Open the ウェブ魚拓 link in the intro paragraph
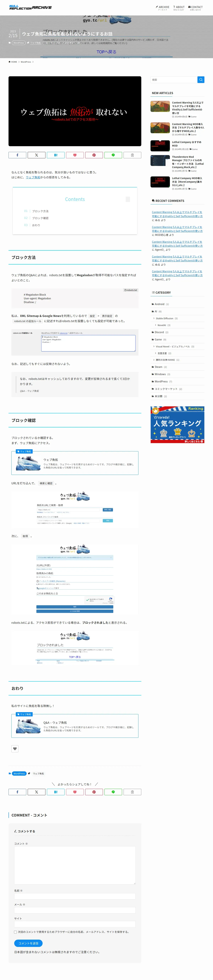Screen dimensions: 213x980 (x=33, y=177)
